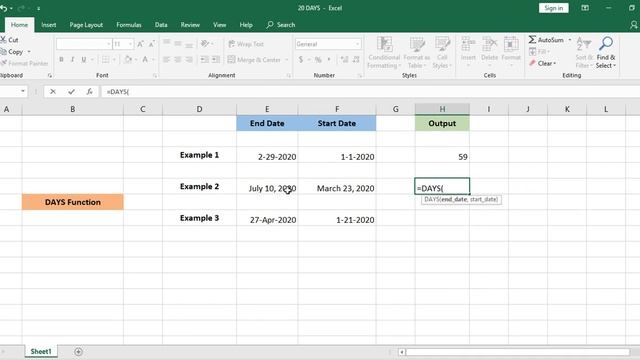Open Conditional Formatting menu

(x=384, y=52)
